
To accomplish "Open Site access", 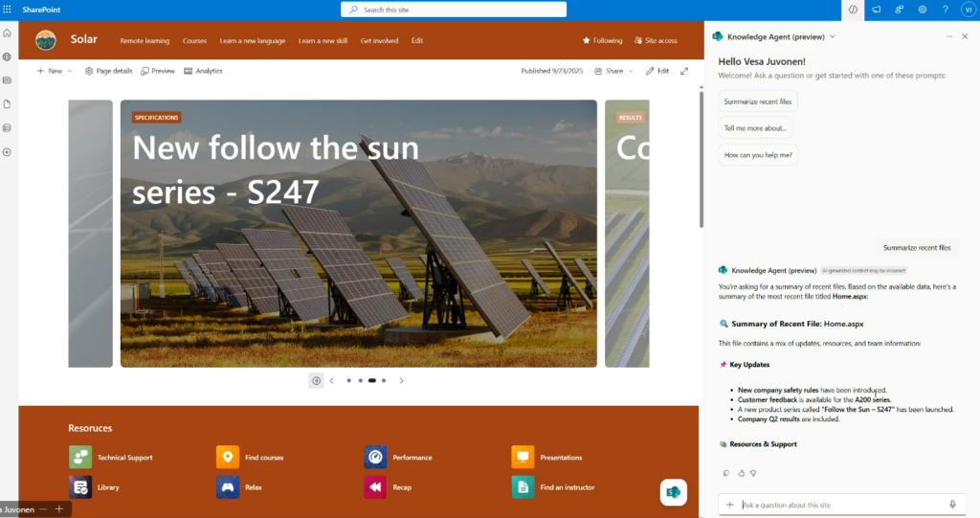I will click(x=656, y=40).
